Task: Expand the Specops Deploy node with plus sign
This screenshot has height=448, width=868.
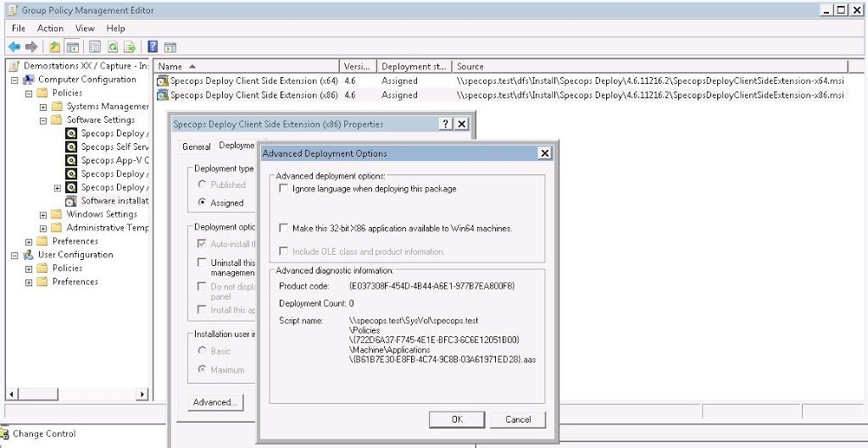Action: click(58, 187)
